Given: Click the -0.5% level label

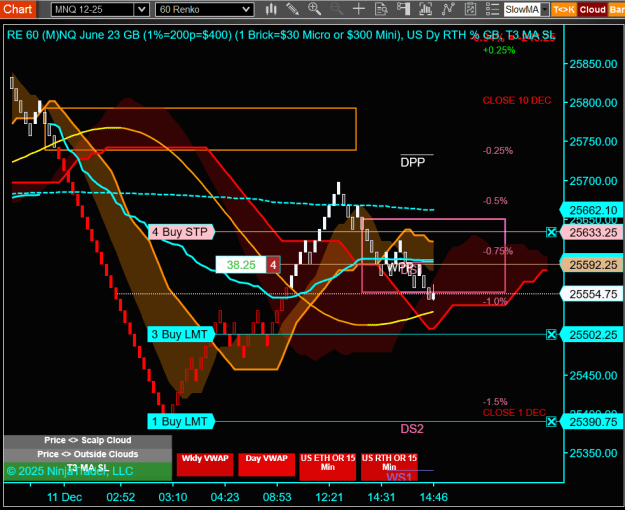Looking at the screenshot, I should (x=495, y=201).
